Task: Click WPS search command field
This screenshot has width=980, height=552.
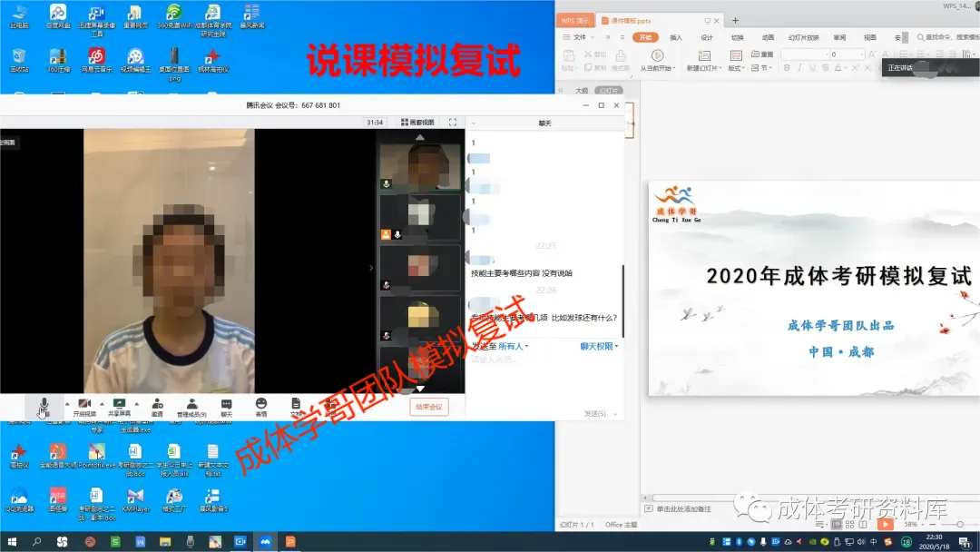Action: pos(947,37)
